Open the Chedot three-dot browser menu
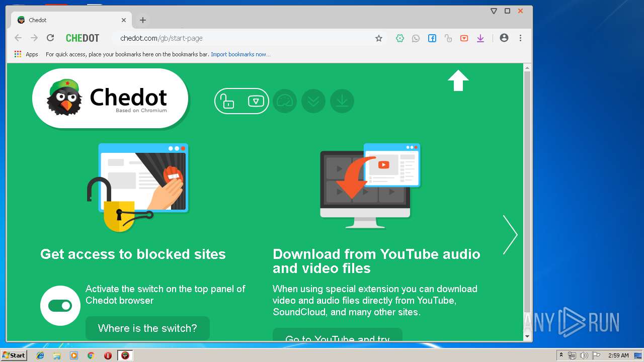Screen dimensions: 644x362 pyautogui.click(x=520, y=38)
